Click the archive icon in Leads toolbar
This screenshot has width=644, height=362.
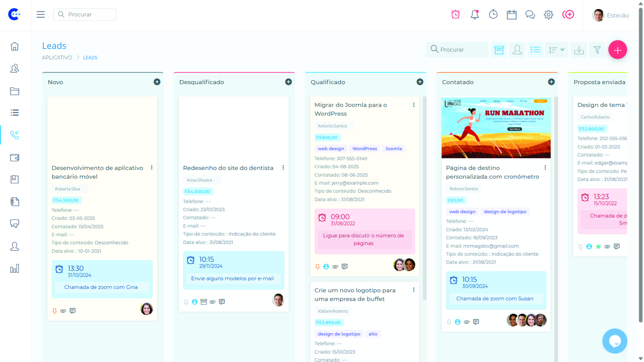click(x=499, y=50)
